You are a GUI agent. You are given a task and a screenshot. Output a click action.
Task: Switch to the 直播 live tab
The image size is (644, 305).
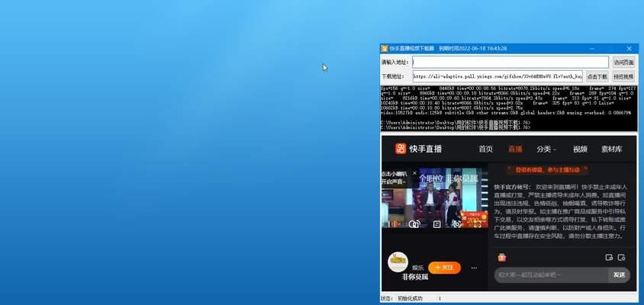pos(515,149)
